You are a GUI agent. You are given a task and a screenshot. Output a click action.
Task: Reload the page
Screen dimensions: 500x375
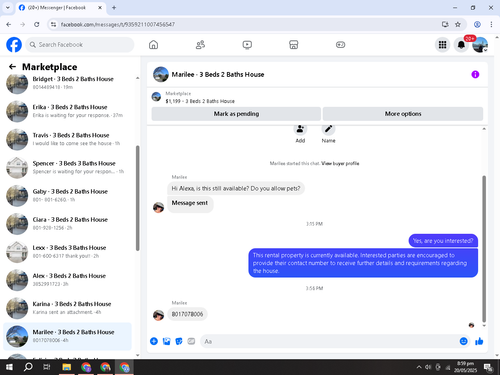point(37,24)
